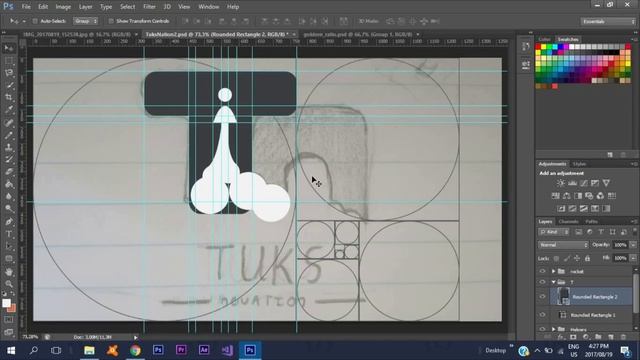The height and width of the screenshot is (360, 640).
Task: Select the Eraser tool
Action: pos(9,172)
